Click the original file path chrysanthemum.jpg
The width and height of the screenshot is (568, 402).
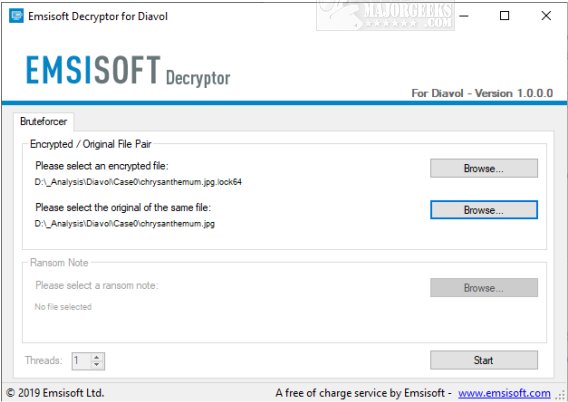tap(125, 223)
